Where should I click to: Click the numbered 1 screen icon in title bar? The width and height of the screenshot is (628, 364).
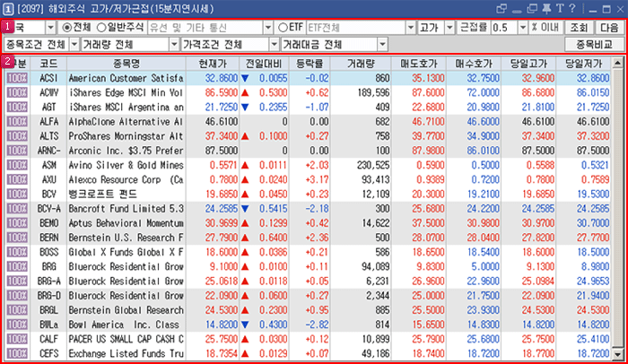click(x=7, y=9)
